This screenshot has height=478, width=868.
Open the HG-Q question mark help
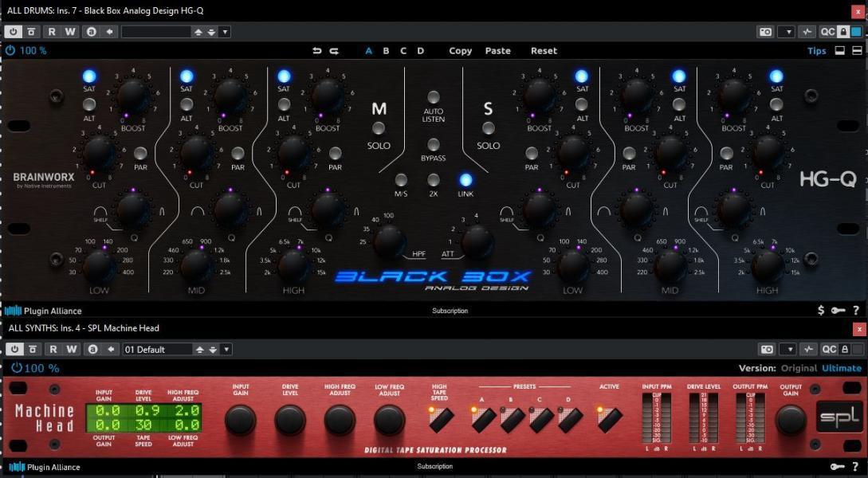pyautogui.click(x=856, y=311)
